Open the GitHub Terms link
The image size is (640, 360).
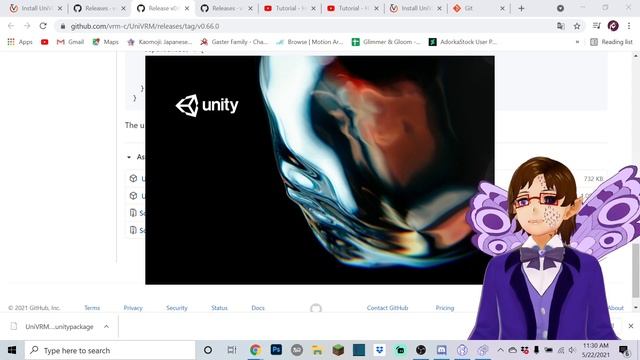coord(92,308)
